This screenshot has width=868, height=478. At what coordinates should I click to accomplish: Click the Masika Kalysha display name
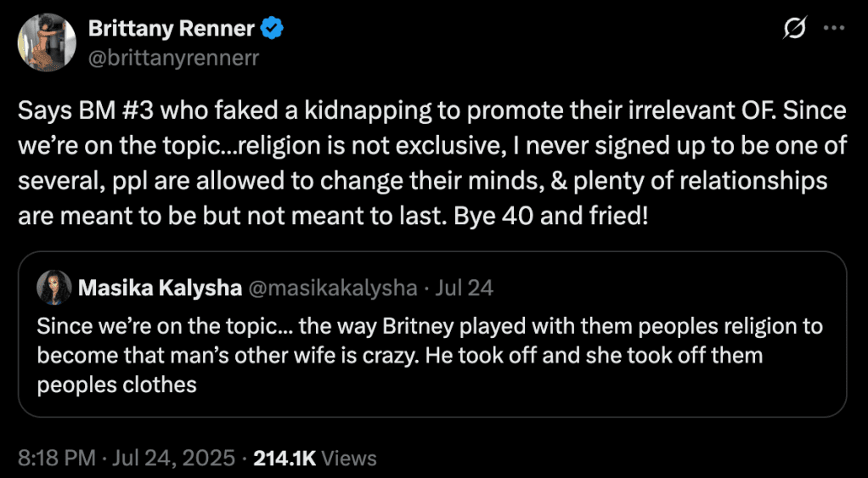(160, 288)
